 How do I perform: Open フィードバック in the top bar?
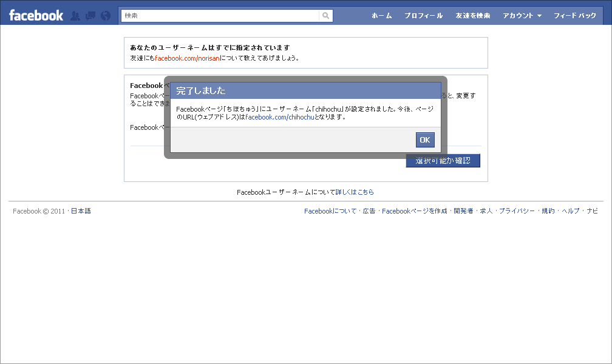pyautogui.click(x=574, y=16)
